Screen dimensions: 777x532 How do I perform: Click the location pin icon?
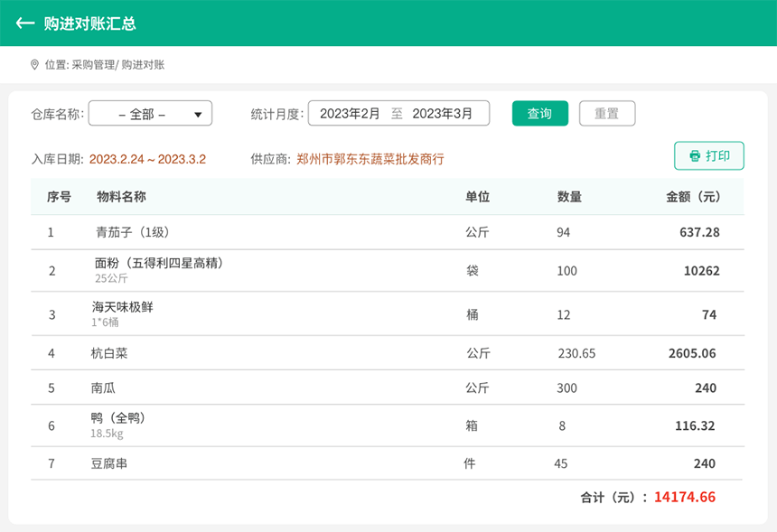pos(34,65)
